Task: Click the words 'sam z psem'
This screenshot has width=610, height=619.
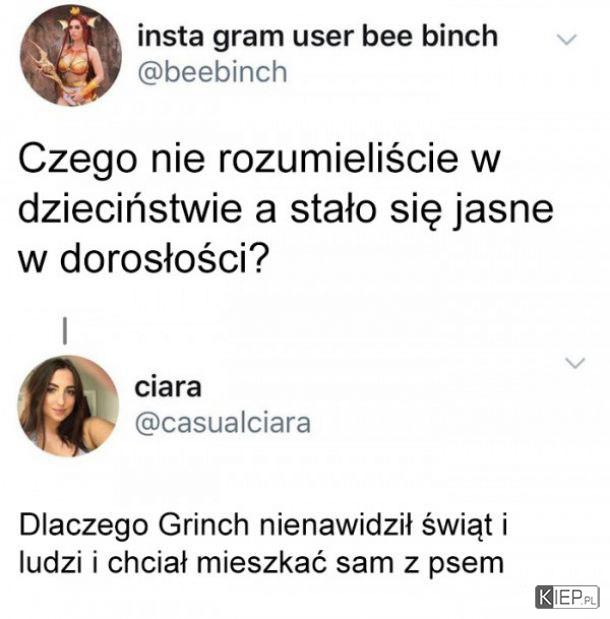Action: (x=420, y=563)
